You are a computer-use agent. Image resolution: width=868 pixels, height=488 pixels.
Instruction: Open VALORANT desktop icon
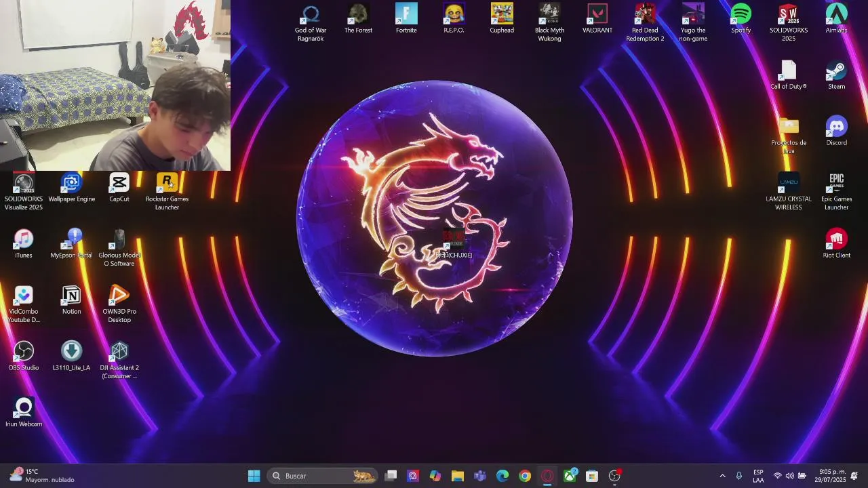tap(597, 19)
